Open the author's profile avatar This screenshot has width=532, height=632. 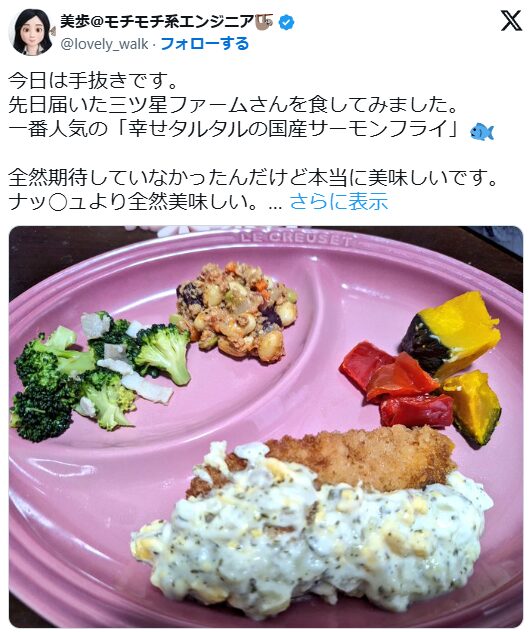point(31,32)
